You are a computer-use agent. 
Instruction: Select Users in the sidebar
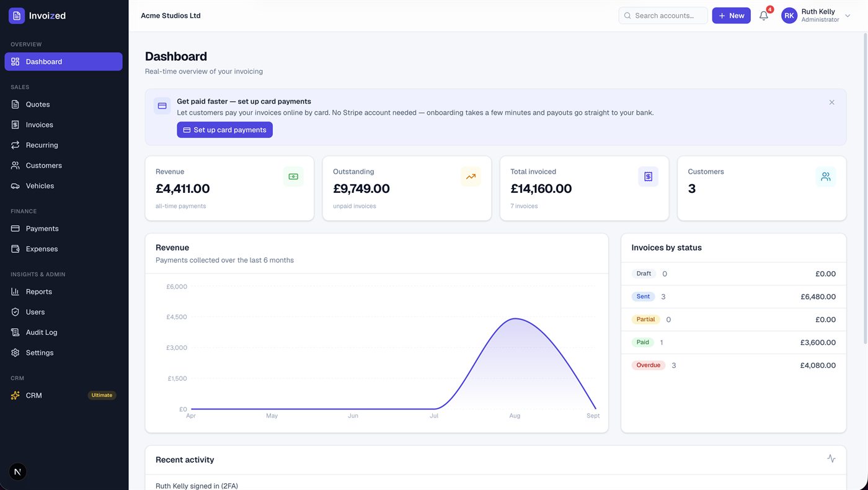pos(63,312)
